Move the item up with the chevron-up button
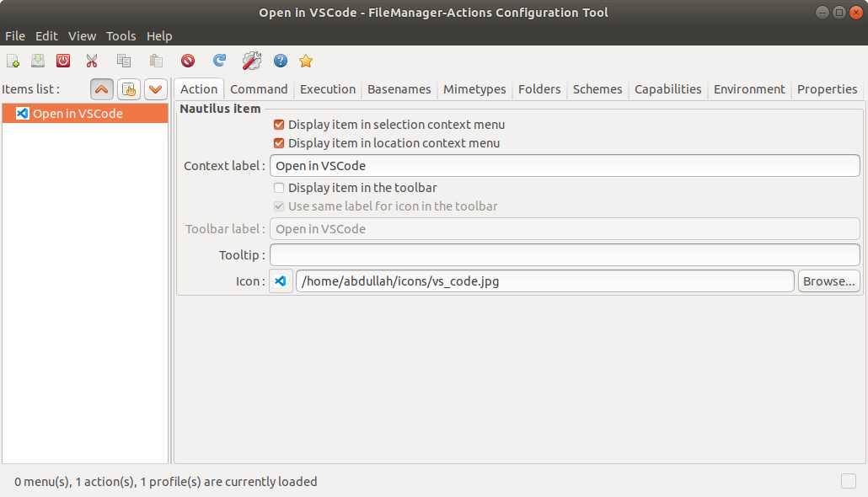The height and width of the screenshot is (497, 868). point(101,89)
